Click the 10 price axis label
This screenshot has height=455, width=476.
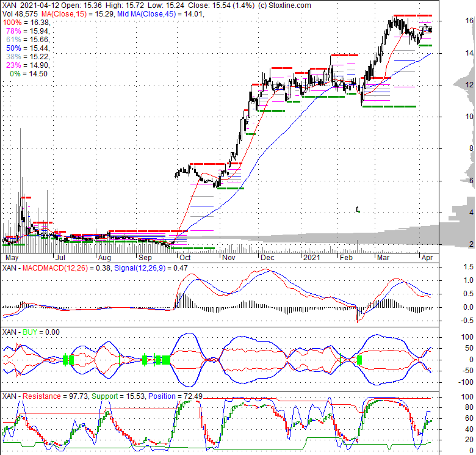(x=469, y=117)
